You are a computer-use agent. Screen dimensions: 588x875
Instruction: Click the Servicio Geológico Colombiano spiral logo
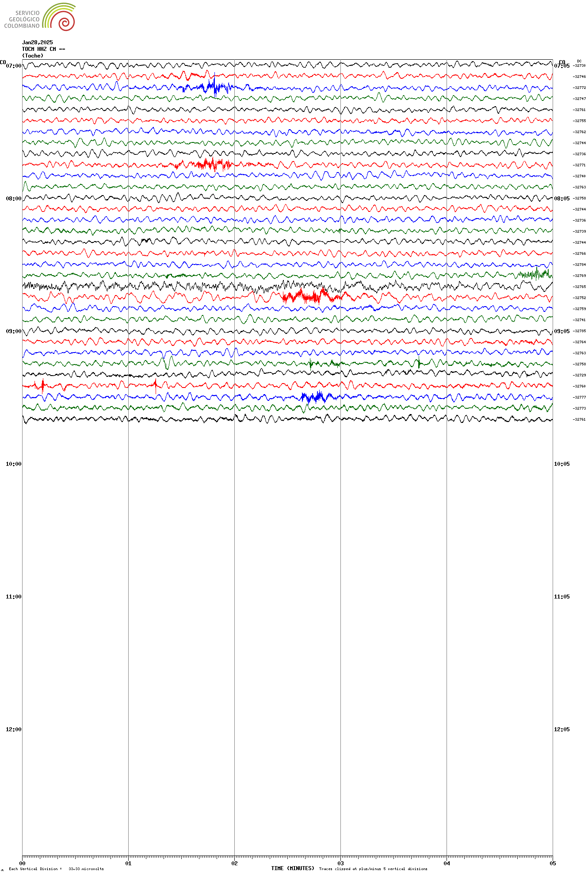(59, 17)
